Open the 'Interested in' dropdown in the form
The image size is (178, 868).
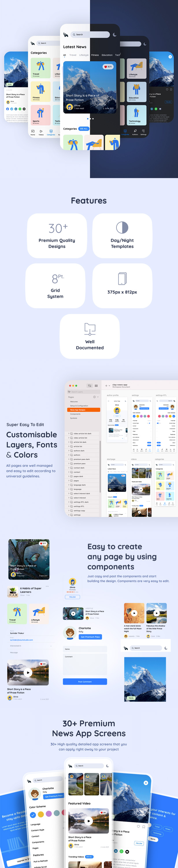pyautogui.click(x=51, y=646)
